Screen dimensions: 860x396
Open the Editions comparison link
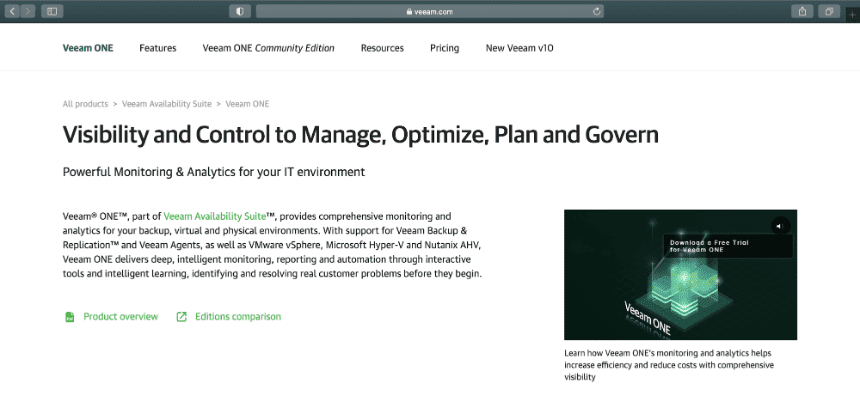(x=238, y=316)
